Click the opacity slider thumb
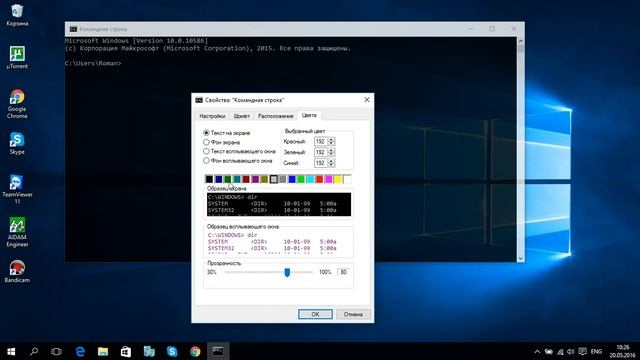The width and height of the screenshot is (640, 360). tap(287, 272)
